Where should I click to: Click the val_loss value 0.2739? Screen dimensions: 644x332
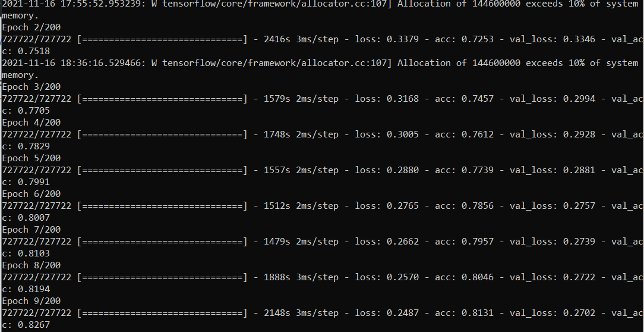(579, 242)
